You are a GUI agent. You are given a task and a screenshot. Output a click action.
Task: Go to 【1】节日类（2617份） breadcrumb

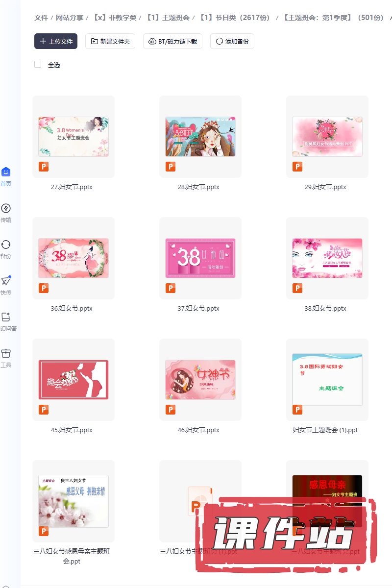[x=235, y=18]
